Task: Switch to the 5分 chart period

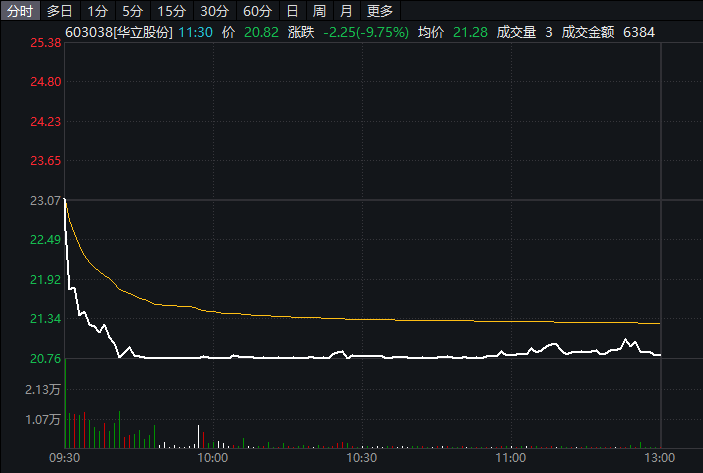Action: 132,12
